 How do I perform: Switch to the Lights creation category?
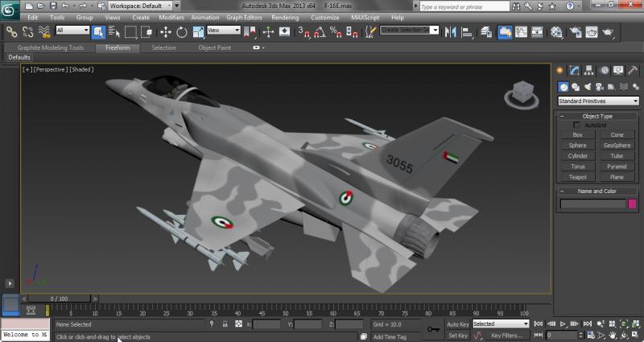[588, 87]
